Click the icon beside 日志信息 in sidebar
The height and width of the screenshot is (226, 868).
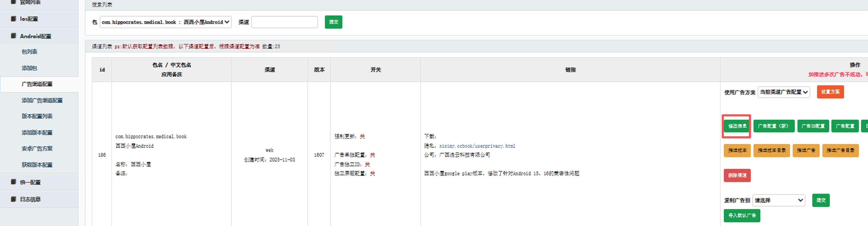[x=14, y=199]
